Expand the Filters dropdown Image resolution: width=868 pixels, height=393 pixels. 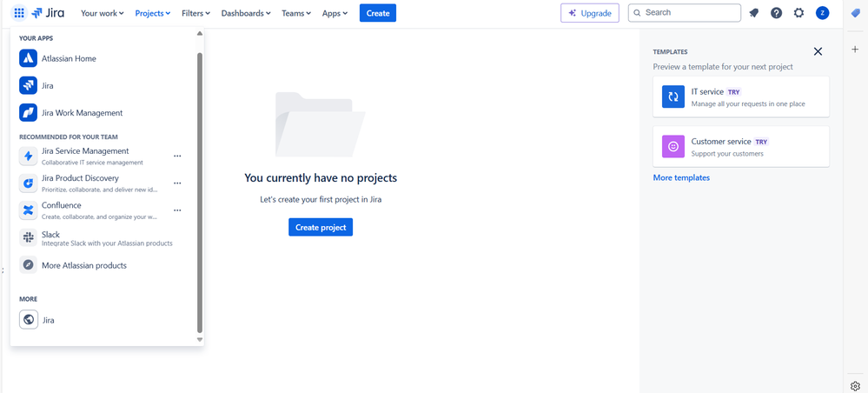point(196,13)
